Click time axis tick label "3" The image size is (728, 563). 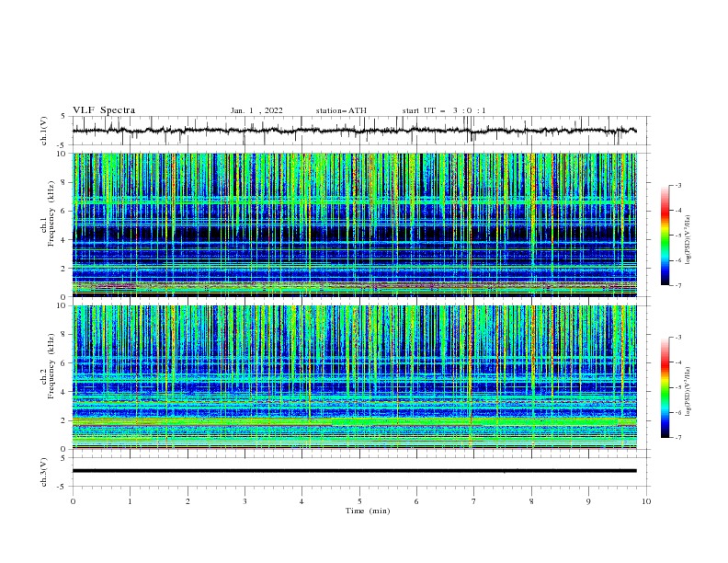coord(245,501)
